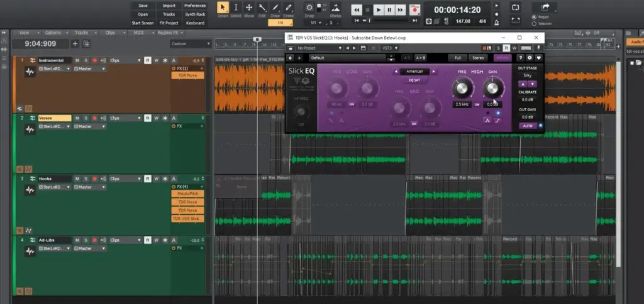Start playback with Play button
The image size is (644, 304).
click(x=379, y=10)
